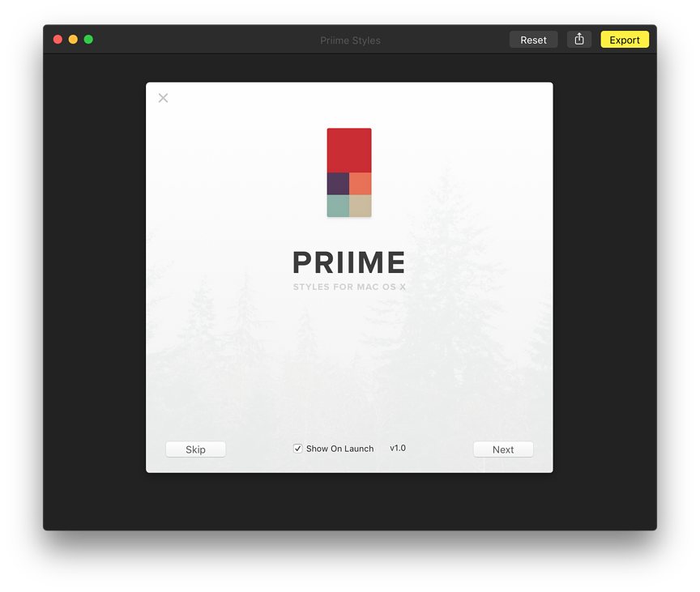Click the 'Priime Styles' window title
700x592 pixels.
[x=351, y=40]
